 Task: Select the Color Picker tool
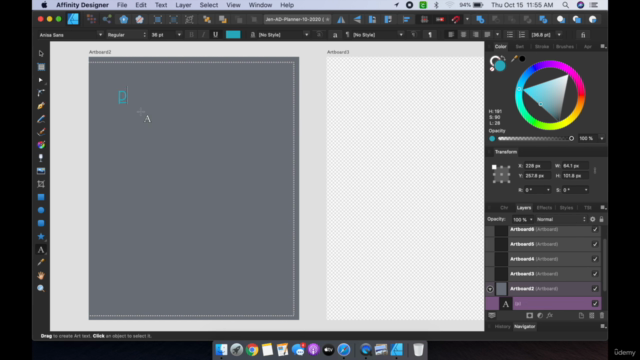tap(41, 262)
